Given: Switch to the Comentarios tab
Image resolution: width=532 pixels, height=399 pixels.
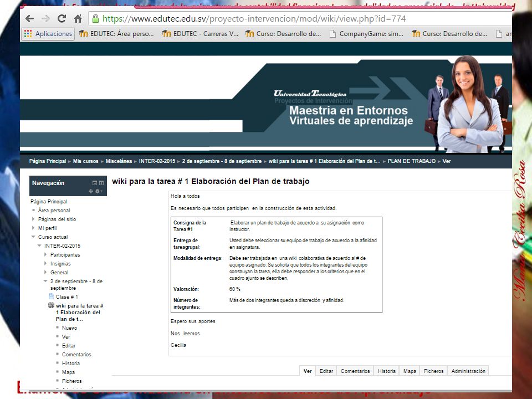Looking at the screenshot, I should (355, 371).
